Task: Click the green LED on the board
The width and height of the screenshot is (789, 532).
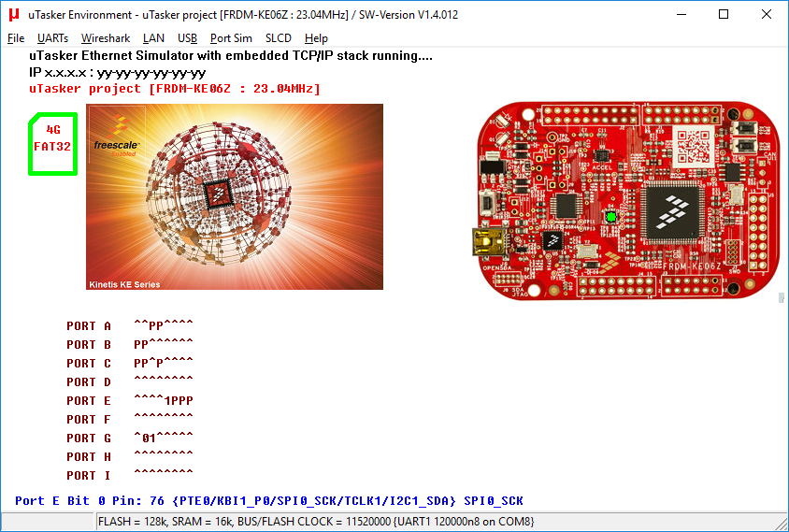Action: point(610,217)
